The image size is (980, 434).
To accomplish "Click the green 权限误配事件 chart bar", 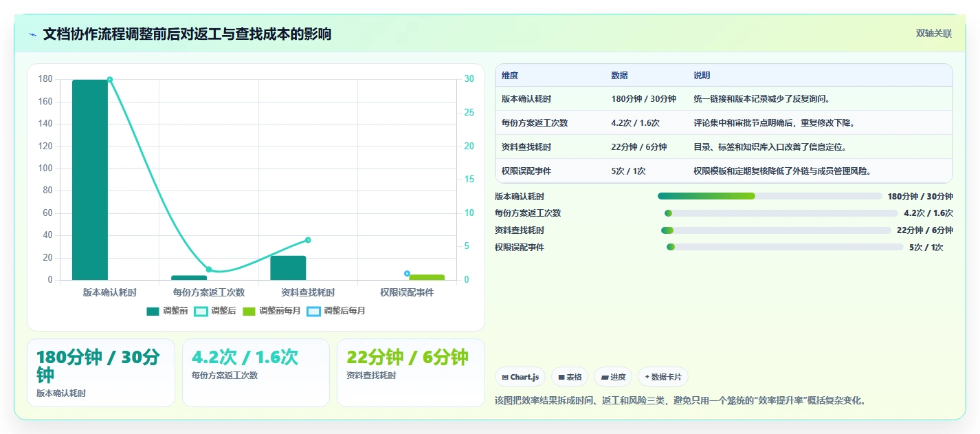I will coord(427,278).
